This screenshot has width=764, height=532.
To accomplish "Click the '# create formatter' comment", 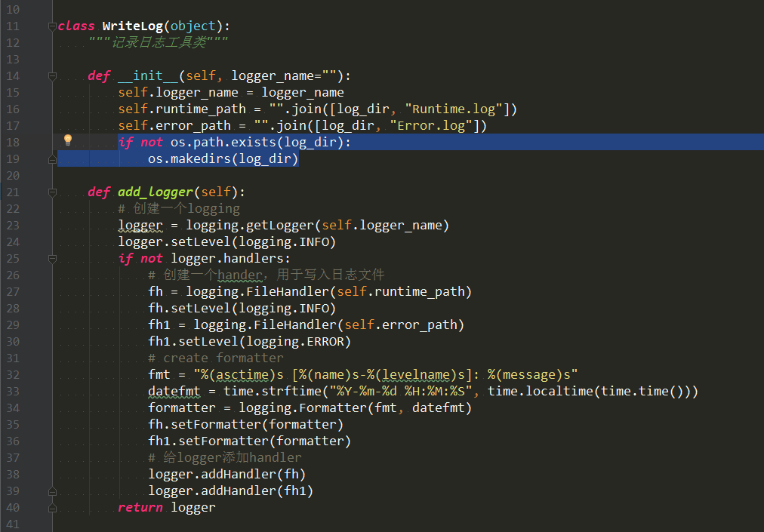I will point(216,358).
